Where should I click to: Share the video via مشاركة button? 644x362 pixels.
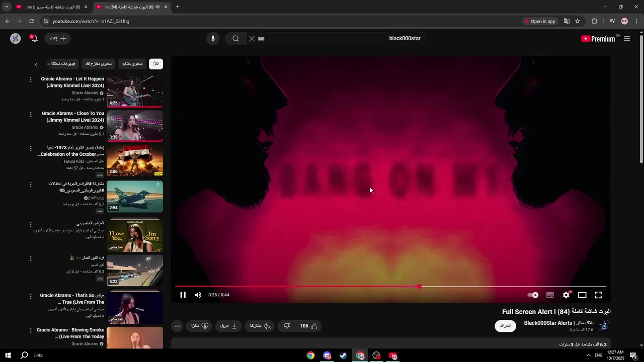point(260,326)
